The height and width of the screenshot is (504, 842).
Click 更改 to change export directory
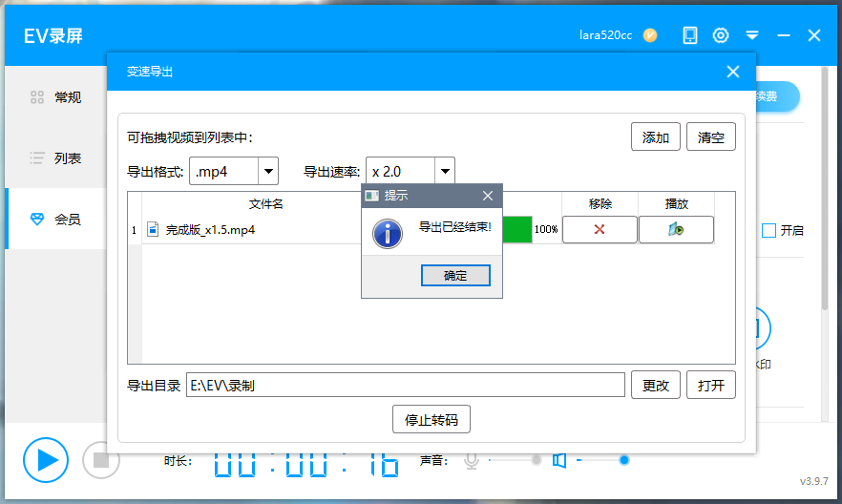(656, 385)
